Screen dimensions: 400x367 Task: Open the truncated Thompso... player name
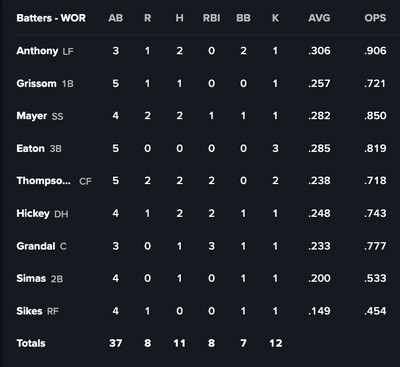(43, 181)
